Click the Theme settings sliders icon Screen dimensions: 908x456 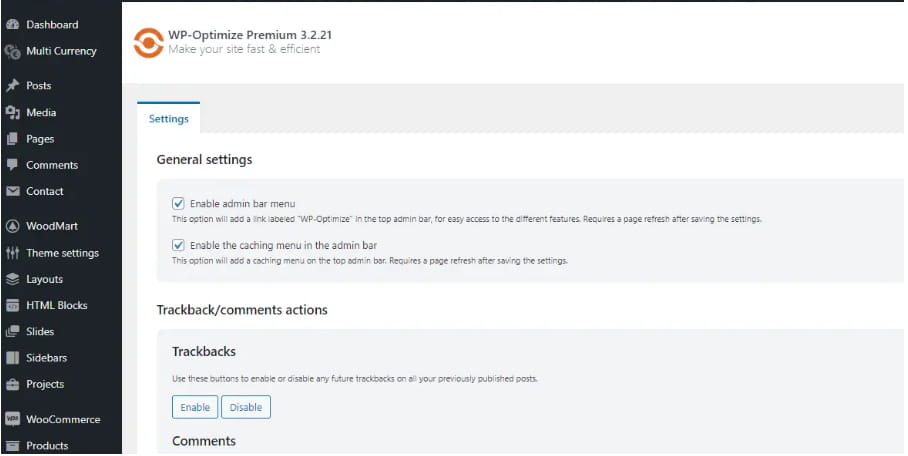tap(13, 253)
